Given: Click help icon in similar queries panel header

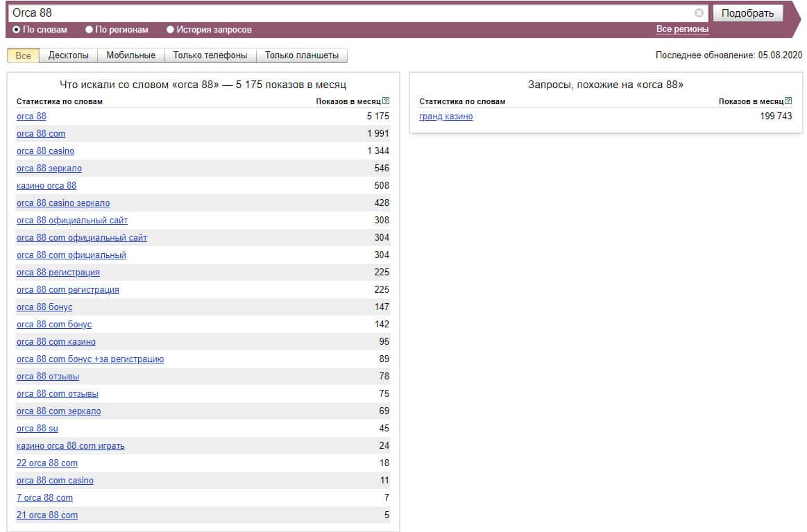Looking at the screenshot, I should click(788, 101).
